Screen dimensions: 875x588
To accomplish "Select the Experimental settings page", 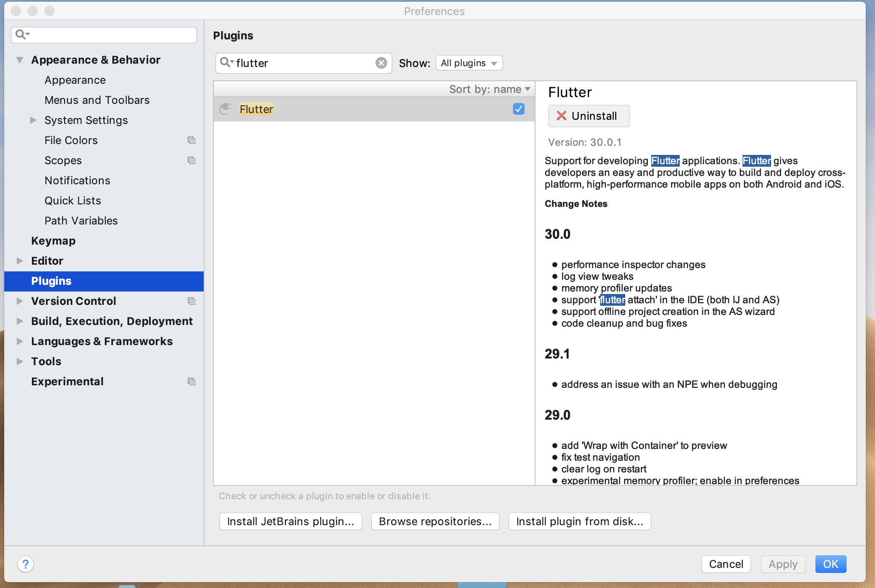I will tap(67, 382).
